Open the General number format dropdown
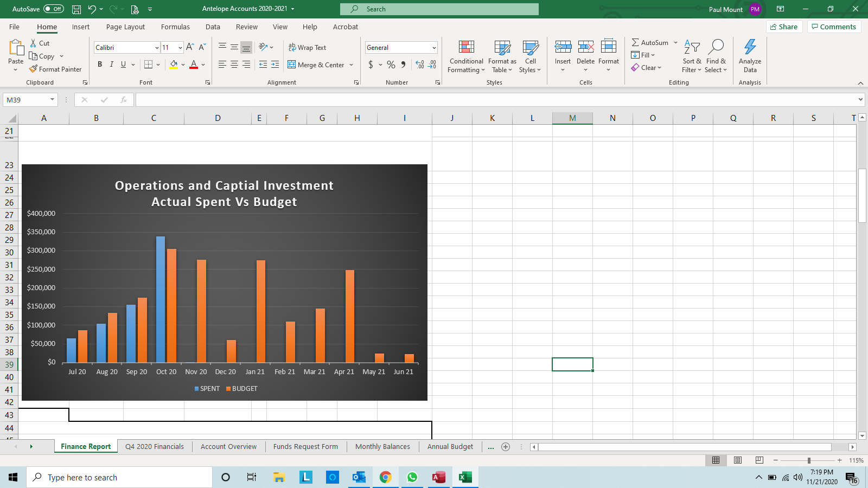Screen dimensions: 868x488 tap(433, 48)
